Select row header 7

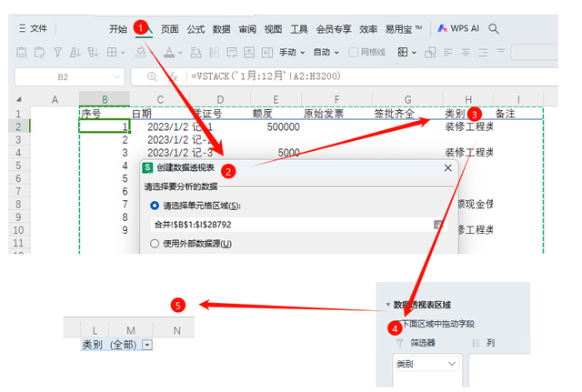(x=18, y=192)
